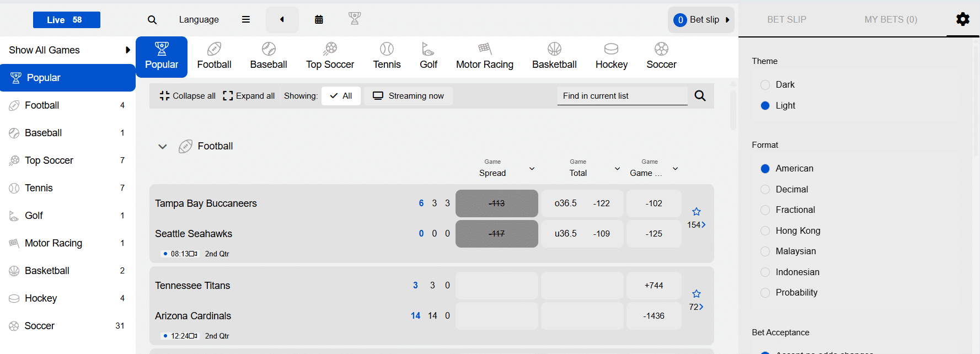This screenshot has height=354, width=980.
Task: Open the Game Spread market dropdown
Action: [x=532, y=168]
